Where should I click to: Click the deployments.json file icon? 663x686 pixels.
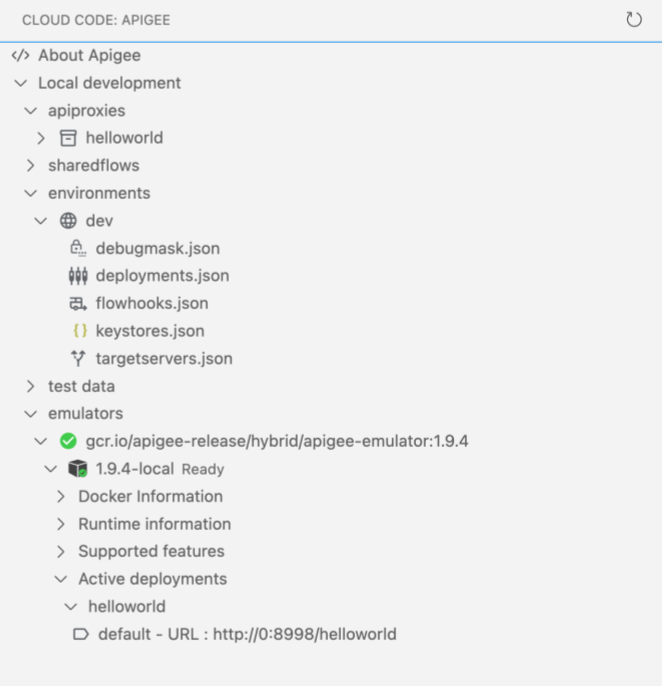[x=79, y=276]
